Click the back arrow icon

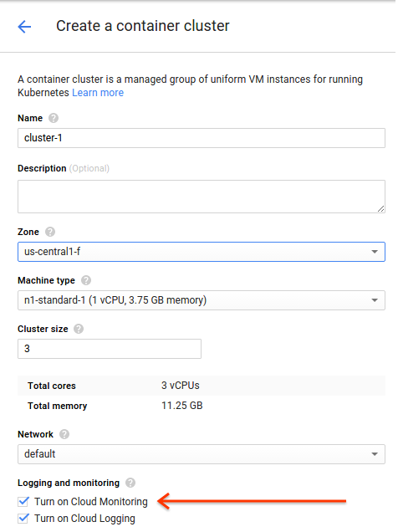coord(24,27)
